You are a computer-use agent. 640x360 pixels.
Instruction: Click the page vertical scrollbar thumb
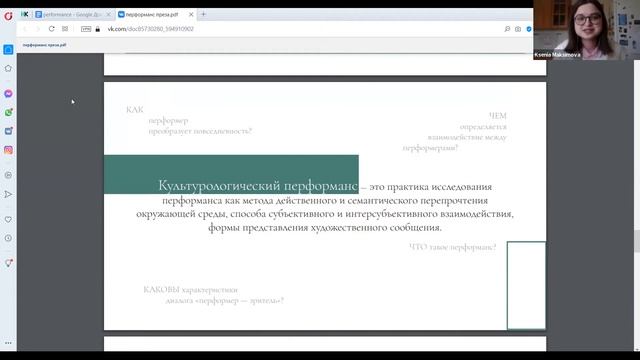coord(637,241)
